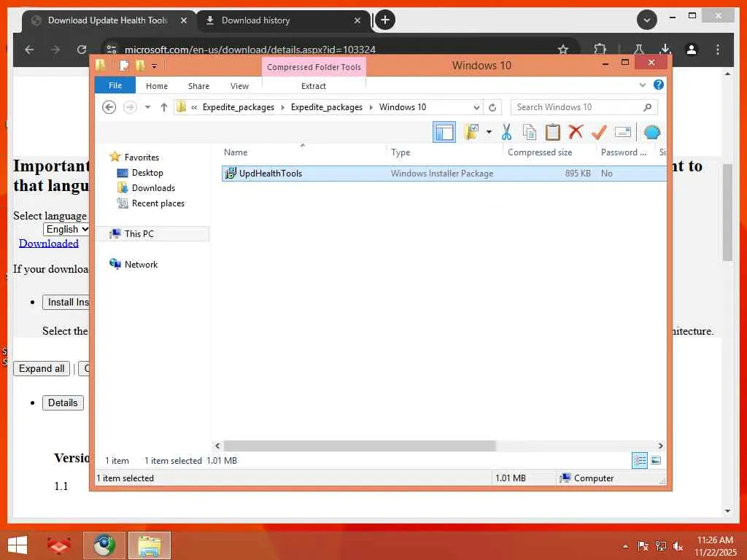The width and height of the screenshot is (747, 560).
Task: Click the red X Delete icon
Action: (576, 131)
